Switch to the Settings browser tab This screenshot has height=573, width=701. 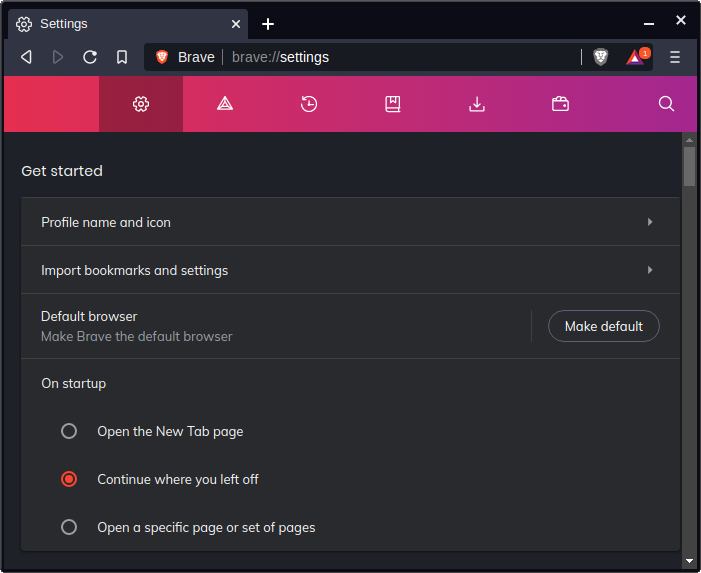point(125,24)
